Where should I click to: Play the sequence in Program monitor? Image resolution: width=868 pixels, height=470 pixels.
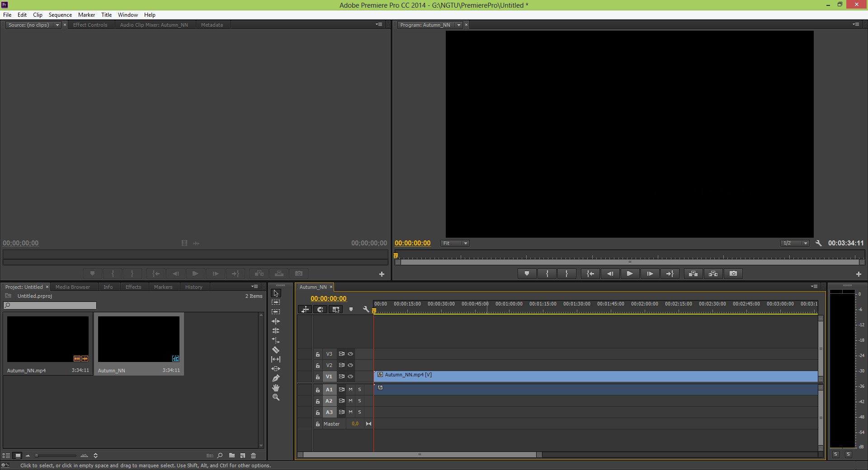click(x=630, y=273)
